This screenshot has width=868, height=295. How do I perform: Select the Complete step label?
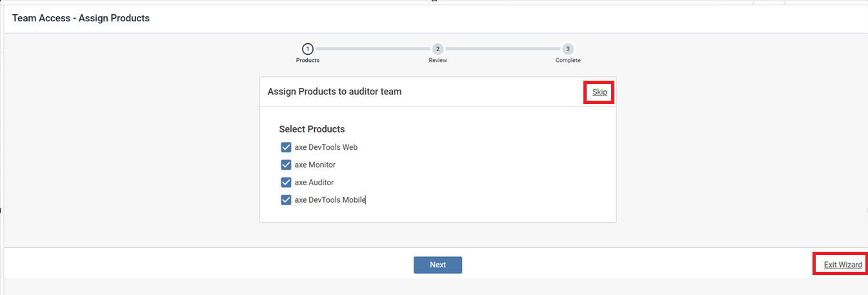tap(568, 61)
